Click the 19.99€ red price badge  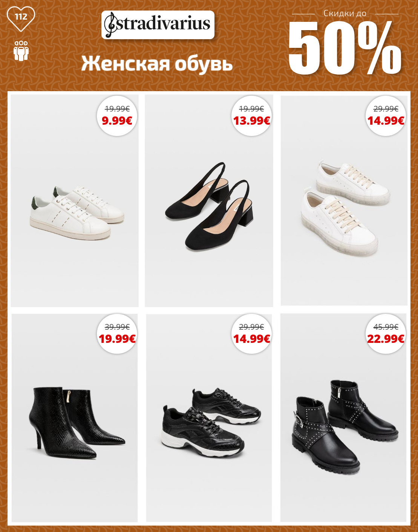pyautogui.click(x=117, y=339)
